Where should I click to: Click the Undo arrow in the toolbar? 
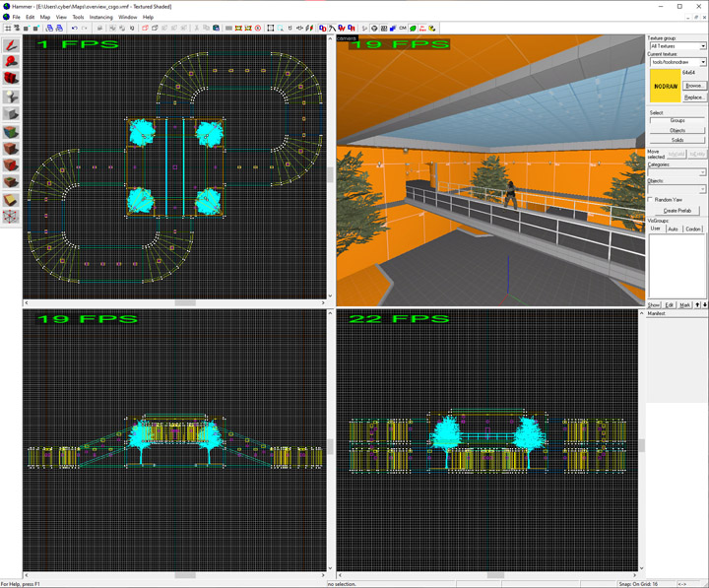(75, 28)
